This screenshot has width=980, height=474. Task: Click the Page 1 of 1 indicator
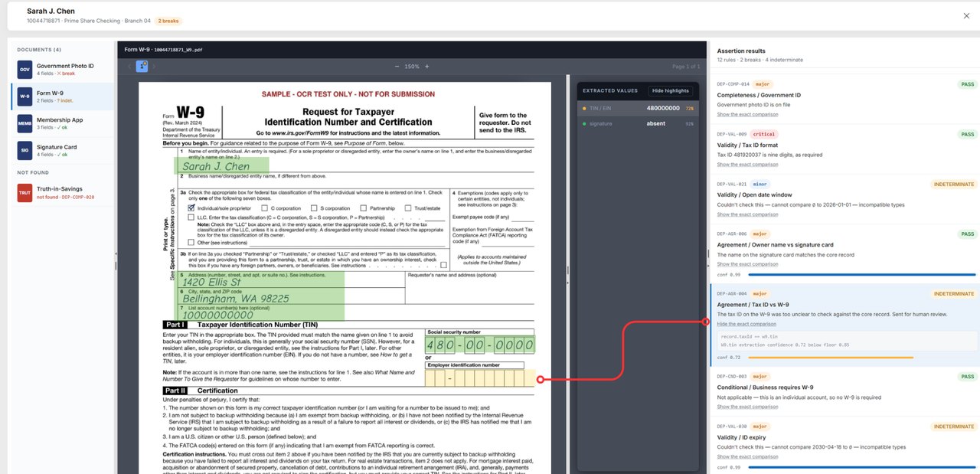(x=685, y=67)
